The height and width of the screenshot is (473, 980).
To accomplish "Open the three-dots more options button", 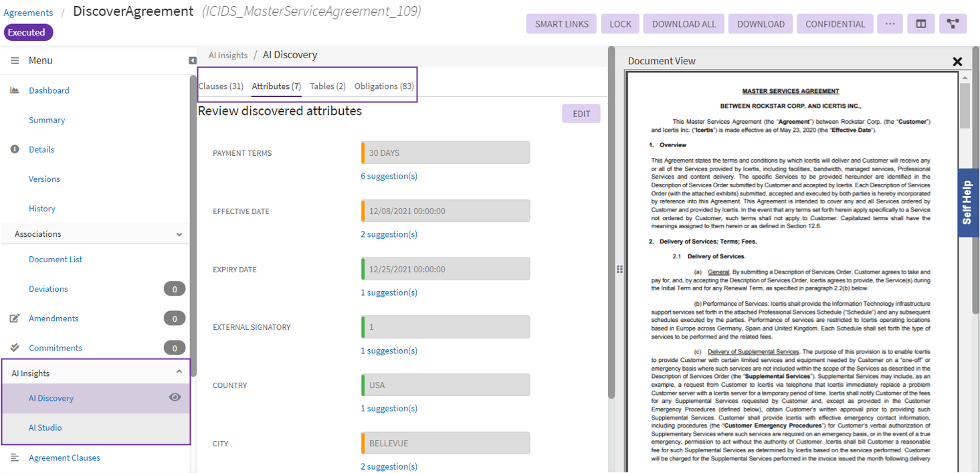I will [889, 24].
